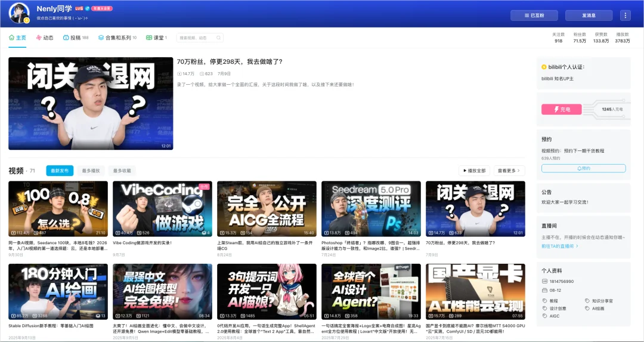The image size is (644, 342).
Task: Click the 获赞数 133.8万 stat
Action: [x=601, y=38]
